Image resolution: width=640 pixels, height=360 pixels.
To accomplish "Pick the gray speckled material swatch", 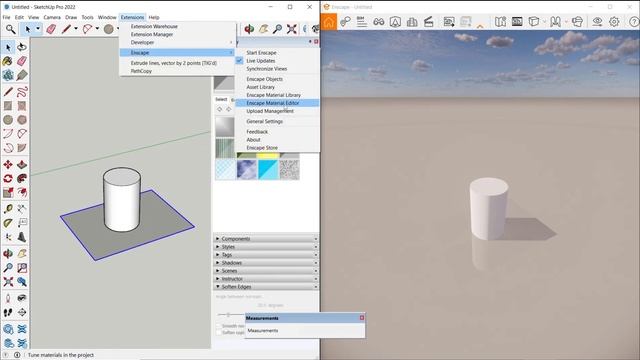I will (289, 169).
